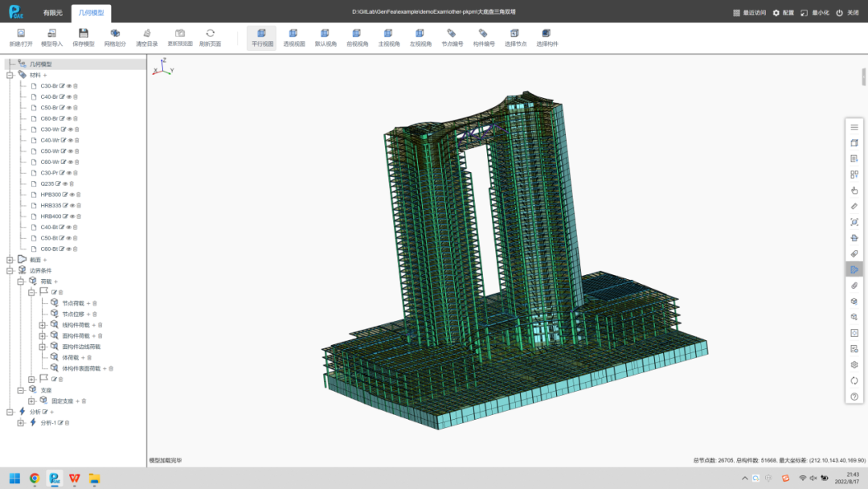Expand the 截面 section tree node
The width and height of the screenshot is (868, 489).
(x=10, y=260)
